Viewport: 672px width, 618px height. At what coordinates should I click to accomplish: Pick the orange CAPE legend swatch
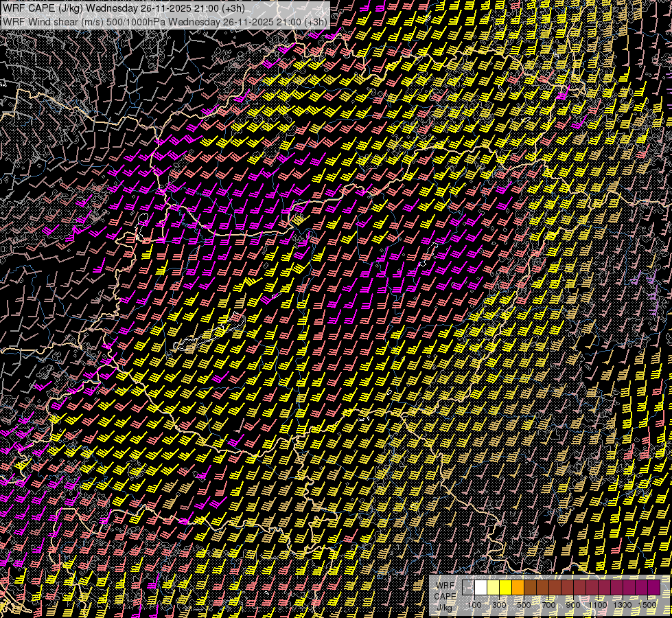tap(518, 588)
